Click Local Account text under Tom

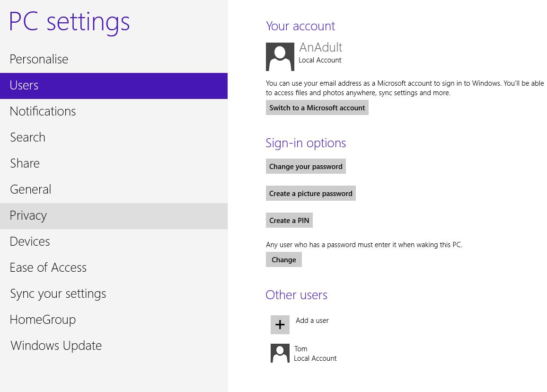pos(315,358)
